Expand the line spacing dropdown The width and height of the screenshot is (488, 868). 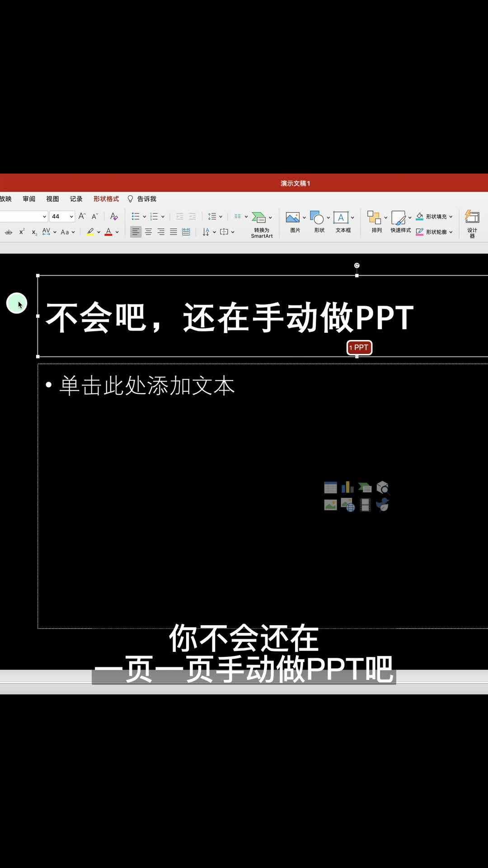click(x=221, y=217)
